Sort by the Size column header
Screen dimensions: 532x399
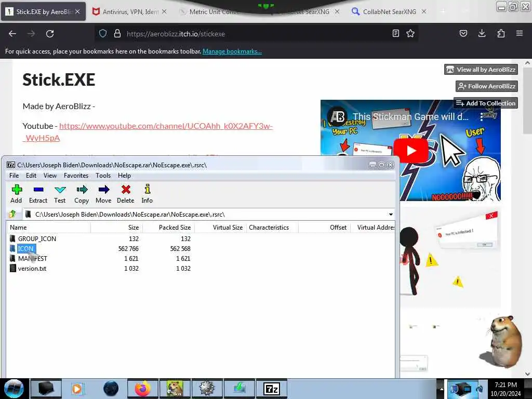coord(117,228)
